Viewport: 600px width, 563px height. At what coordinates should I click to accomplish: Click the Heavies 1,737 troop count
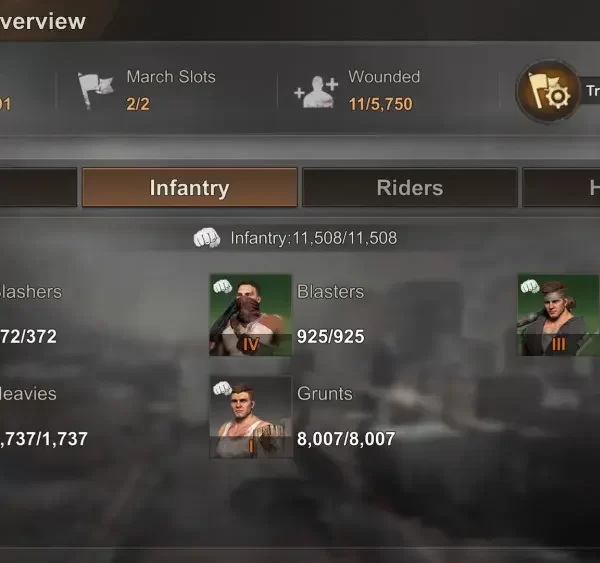[44, 439]
